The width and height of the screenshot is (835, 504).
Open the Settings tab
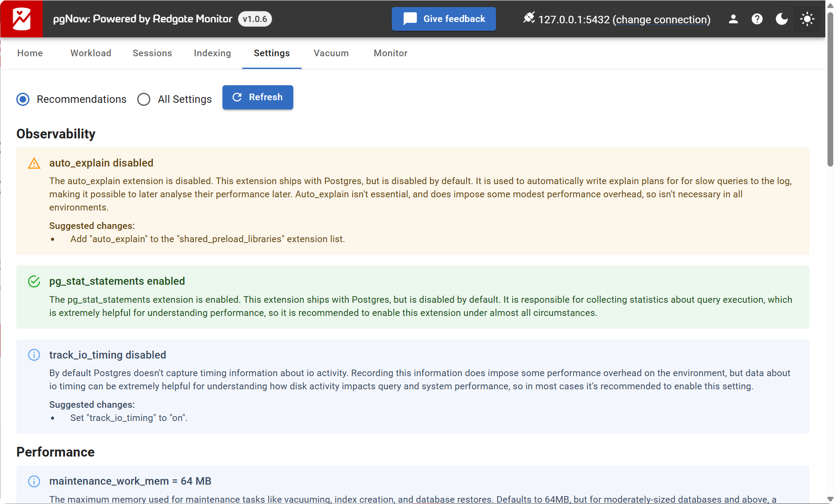272,53
